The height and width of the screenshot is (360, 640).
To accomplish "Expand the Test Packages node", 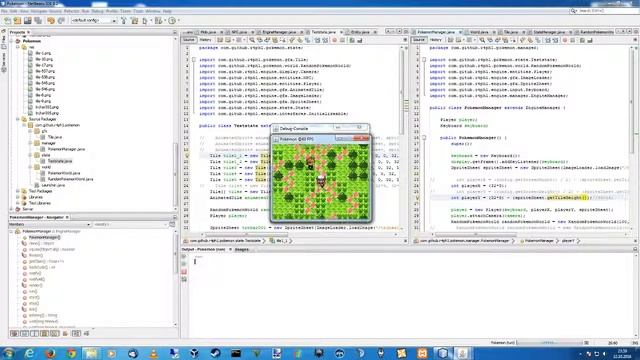I will [x=18, y=191].
